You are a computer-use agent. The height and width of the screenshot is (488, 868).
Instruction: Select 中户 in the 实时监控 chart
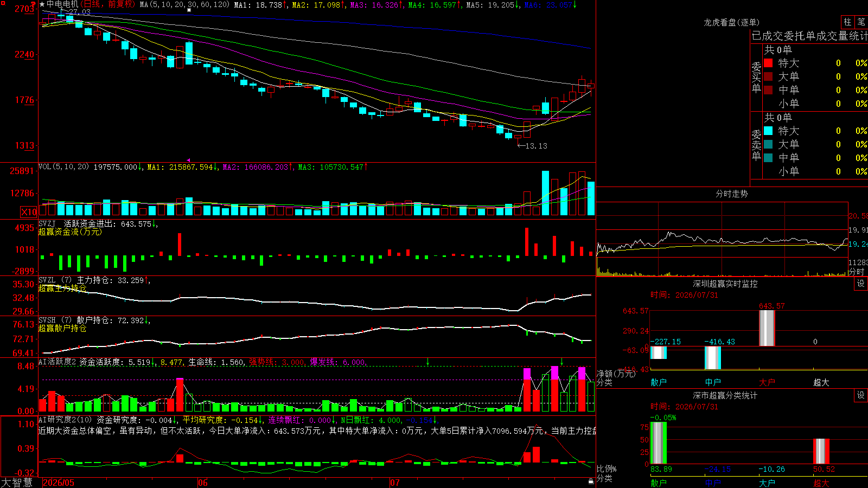tap(713, 382)
